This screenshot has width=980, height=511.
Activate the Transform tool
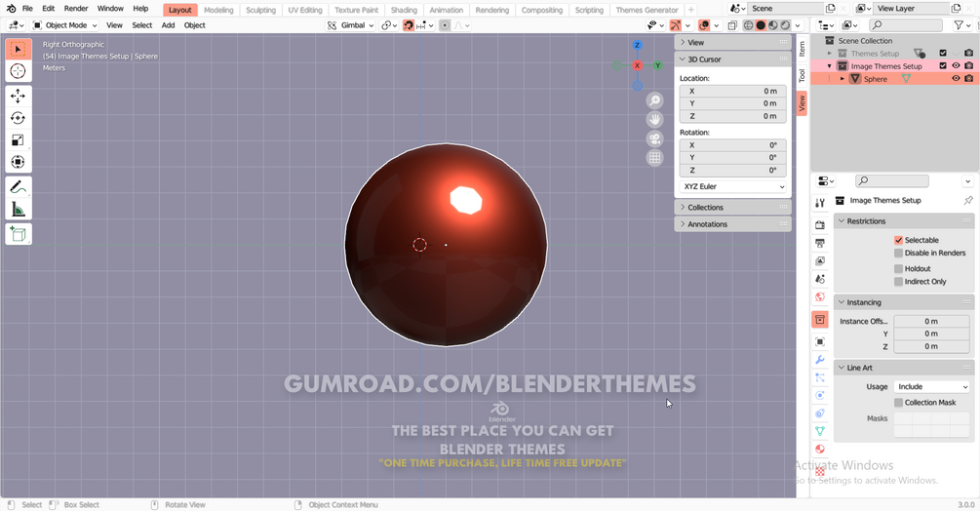click(19, 163)
